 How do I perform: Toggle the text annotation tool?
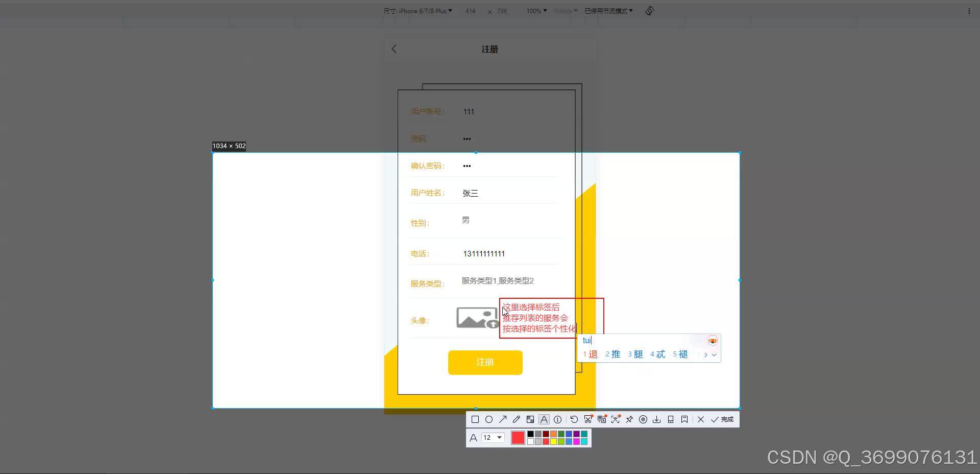point(544,419)
